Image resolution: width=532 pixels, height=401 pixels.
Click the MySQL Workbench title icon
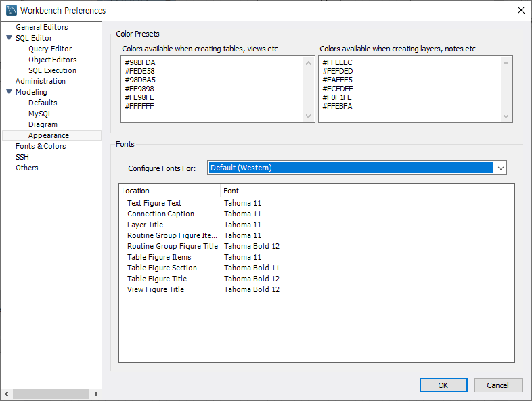[12, 11]
